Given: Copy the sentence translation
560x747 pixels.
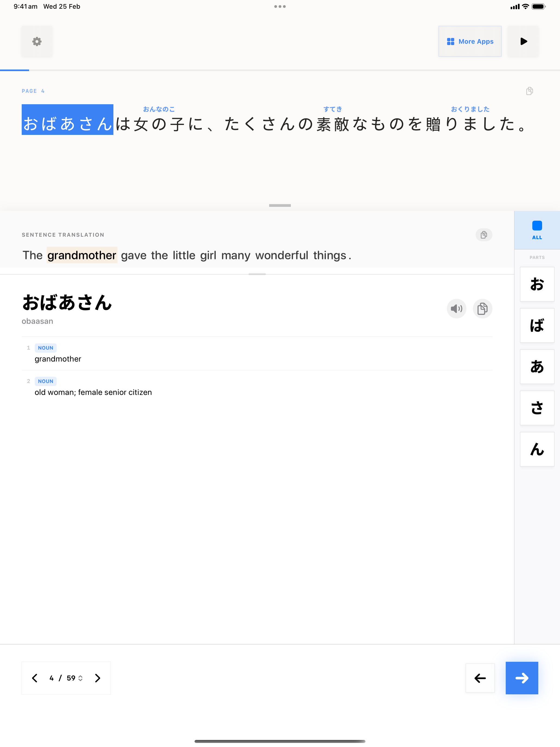Looking at the screenshot, I should [x=483, y=235].
